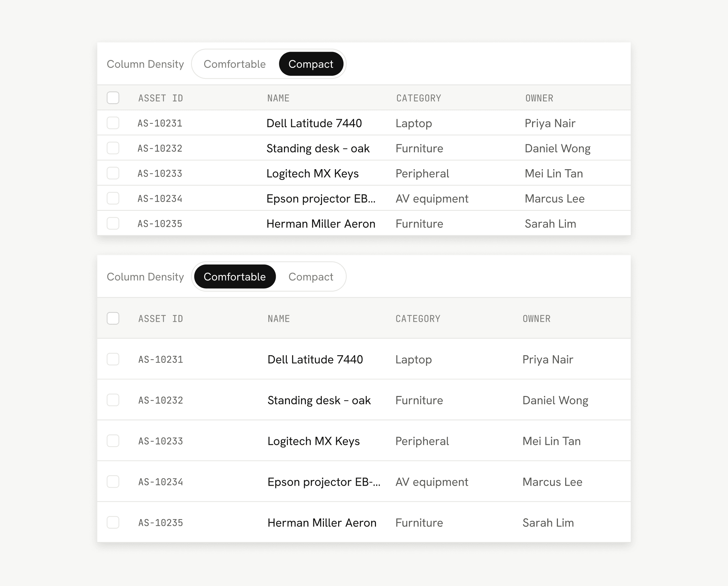This screenshot has height=586, width=728.
Task: Check the AS-10232 row in the comfortable table
Action: (113, 400)
